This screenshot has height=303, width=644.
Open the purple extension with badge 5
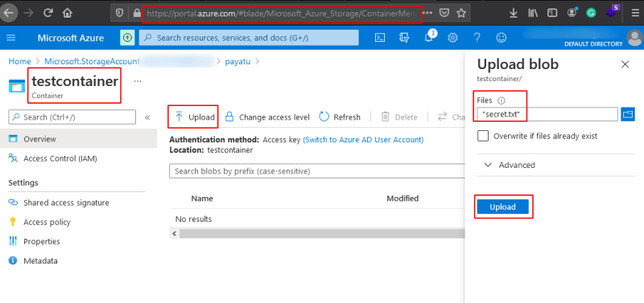[x=613, y=12]
